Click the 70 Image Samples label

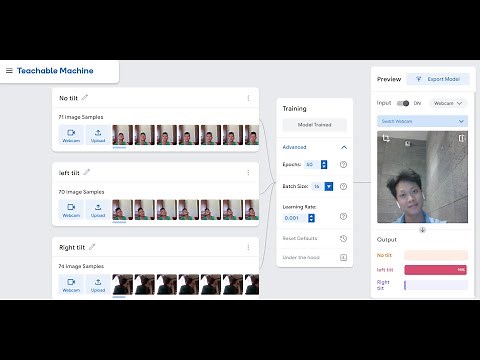81,192
